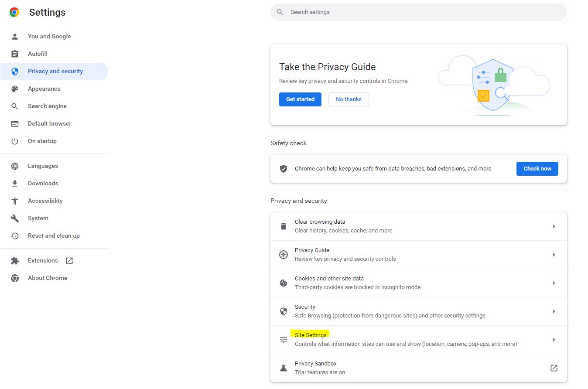
Task: Click text 'Review key privacy and security controls in Chrome'
Action: [343, 81]
